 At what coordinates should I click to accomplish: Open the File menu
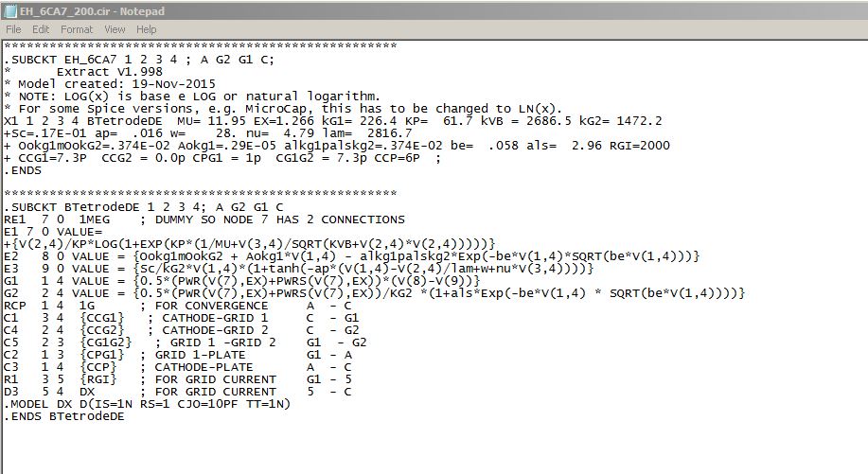click(x=13, y=29)
